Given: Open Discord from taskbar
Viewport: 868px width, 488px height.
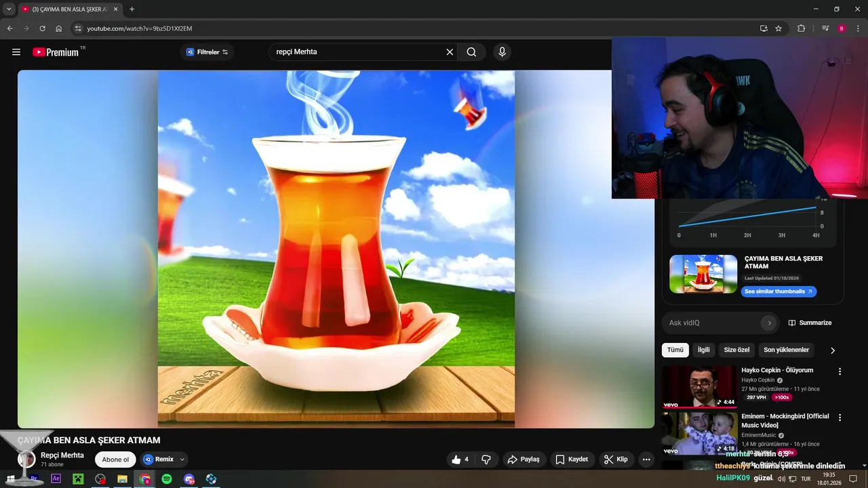Looking at the screenshot, I should pos(189,479).
